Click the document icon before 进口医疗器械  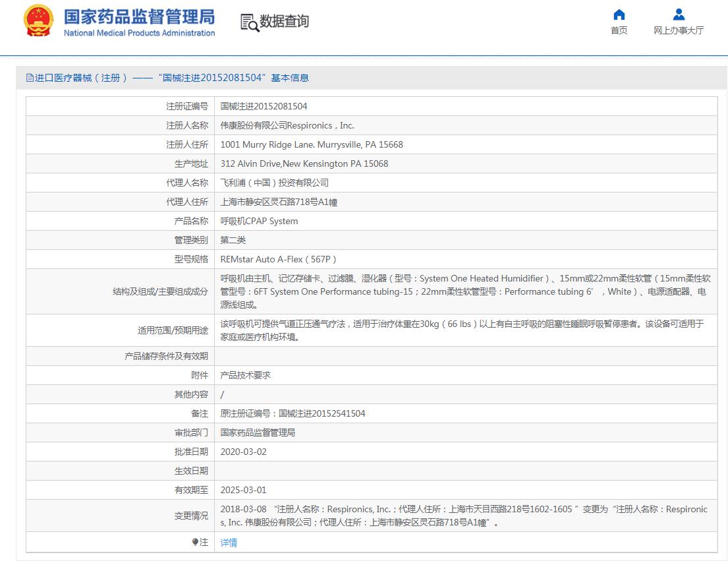(30, 78)
